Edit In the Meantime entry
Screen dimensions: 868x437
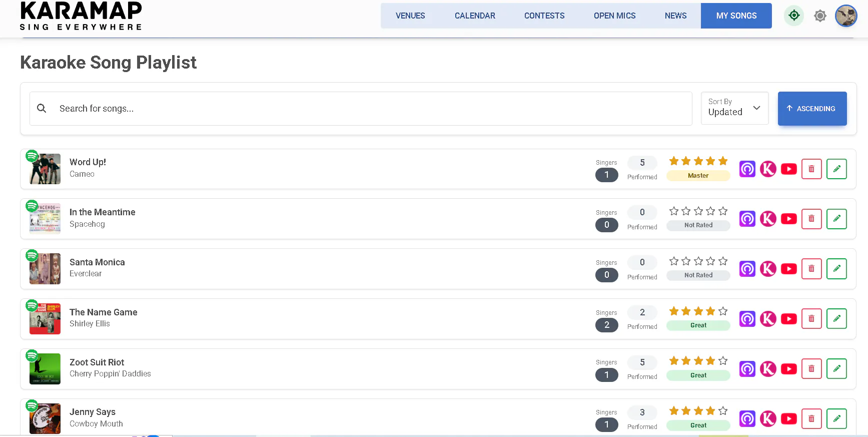pyautogui.click(x=836, y=219)
